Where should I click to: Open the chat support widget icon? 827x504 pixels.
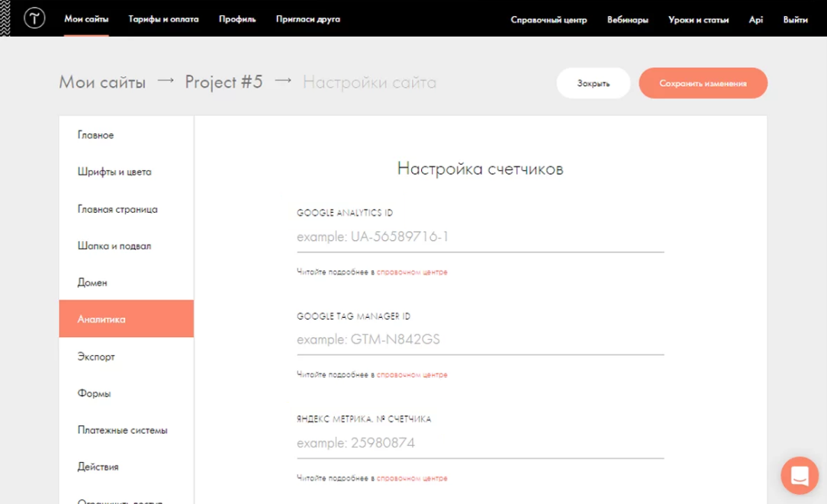point(800,476)
